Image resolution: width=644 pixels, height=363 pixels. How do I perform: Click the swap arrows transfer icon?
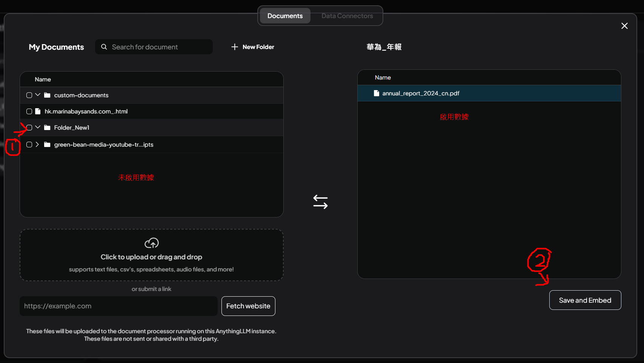tap(320, 202)
